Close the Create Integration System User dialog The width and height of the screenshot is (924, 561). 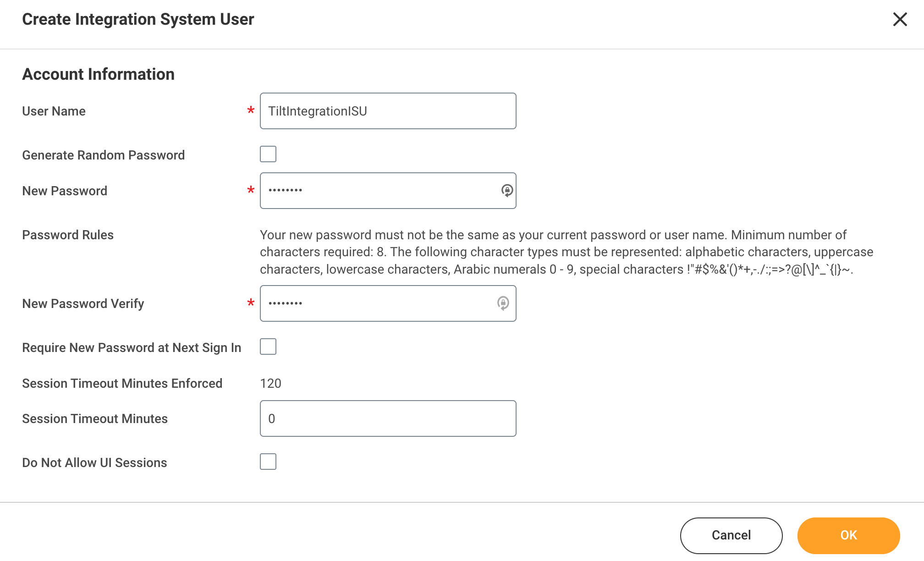900,19
